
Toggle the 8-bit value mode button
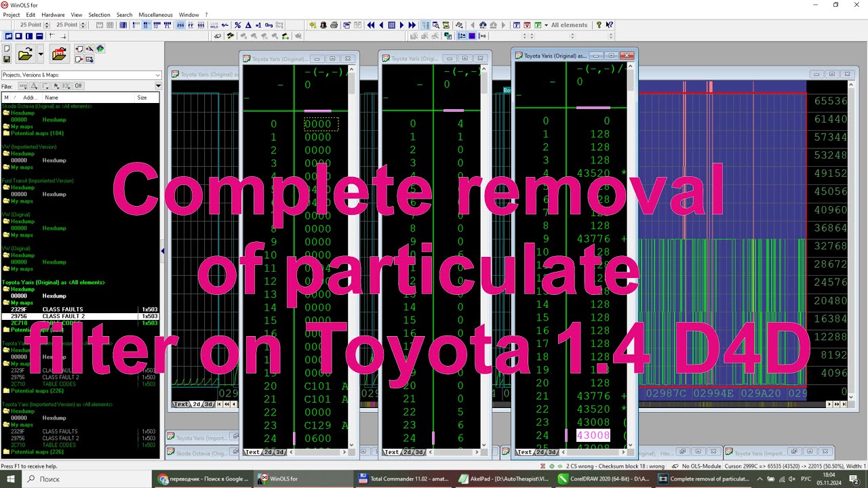(136, 25)
